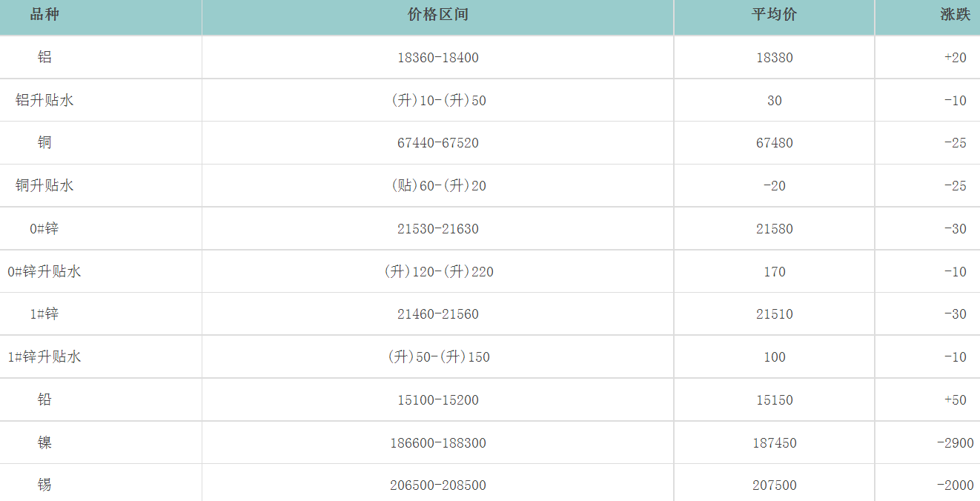The height and width of the screenshot is (501, 980).
Task: Click the 铜升贴水 row label
Action: click(44, 185)
